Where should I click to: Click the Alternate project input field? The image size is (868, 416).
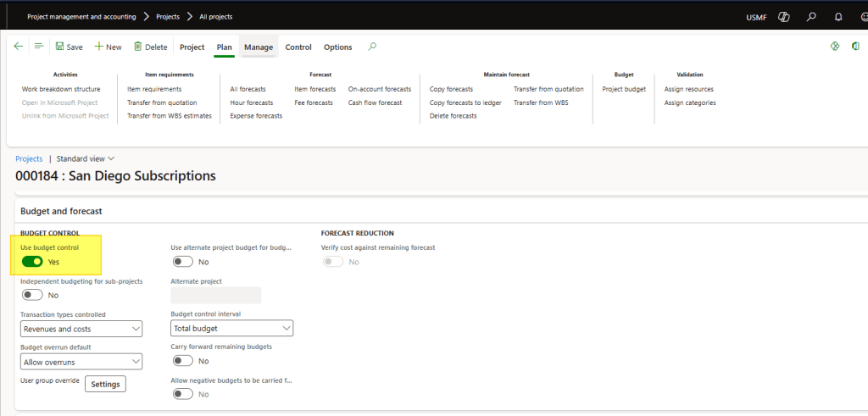point(216,295)
